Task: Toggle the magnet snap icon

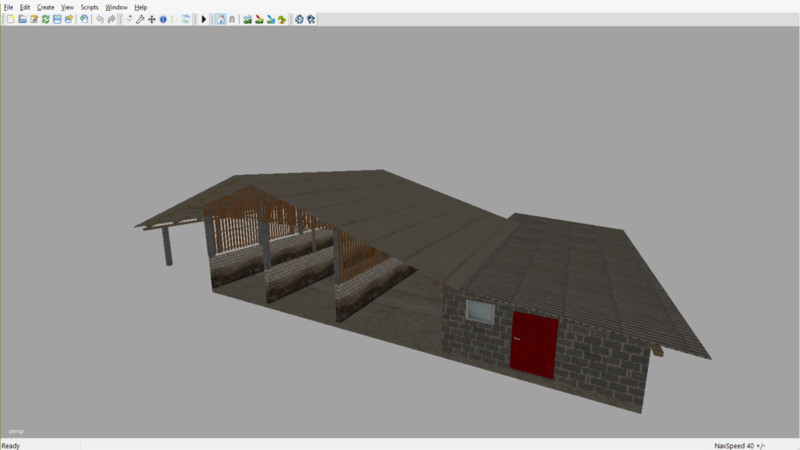Action: click(x=232, y=19)
